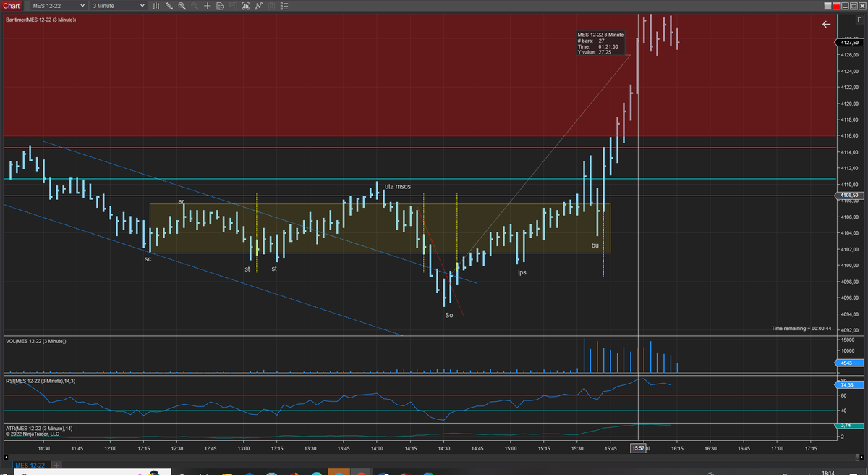Click the scrollbar left arrow
Viewport: 868px width, 475px height.
(6, 457)
